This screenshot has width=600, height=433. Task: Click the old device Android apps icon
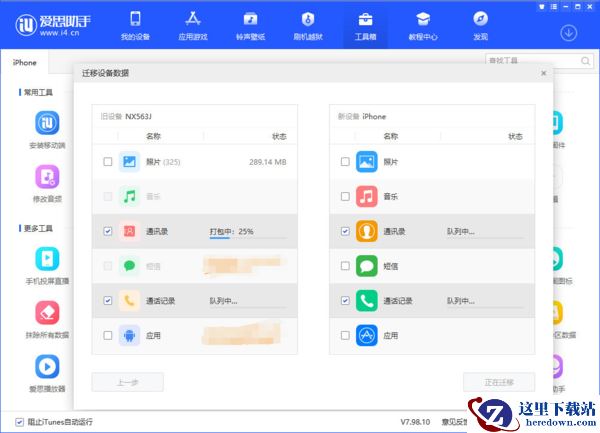[x=129, y=335]
